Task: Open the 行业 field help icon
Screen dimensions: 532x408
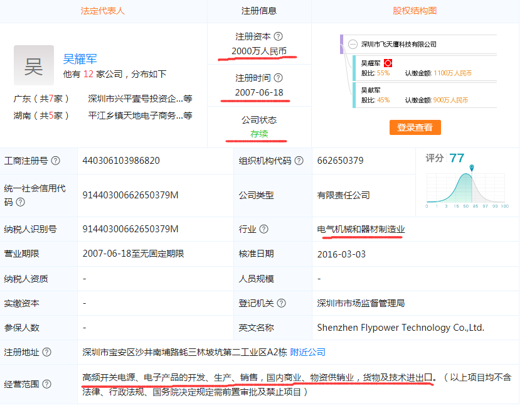Action: pos(264,229)
